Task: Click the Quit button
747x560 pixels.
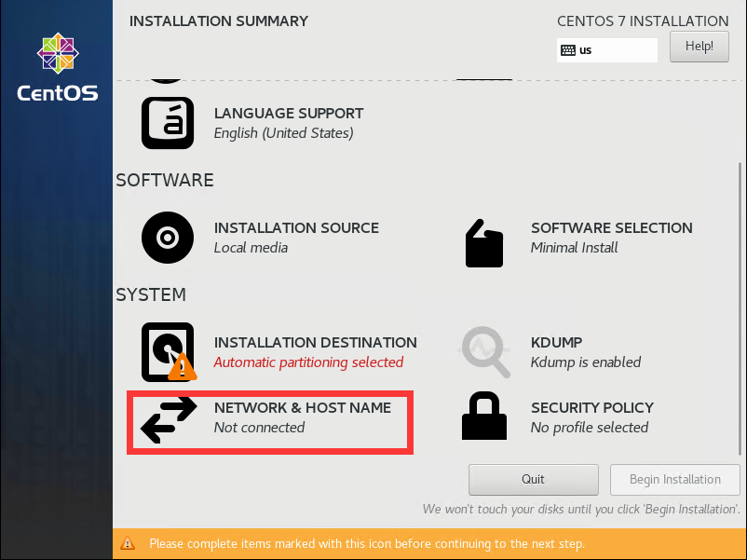Action: (533, 480)
